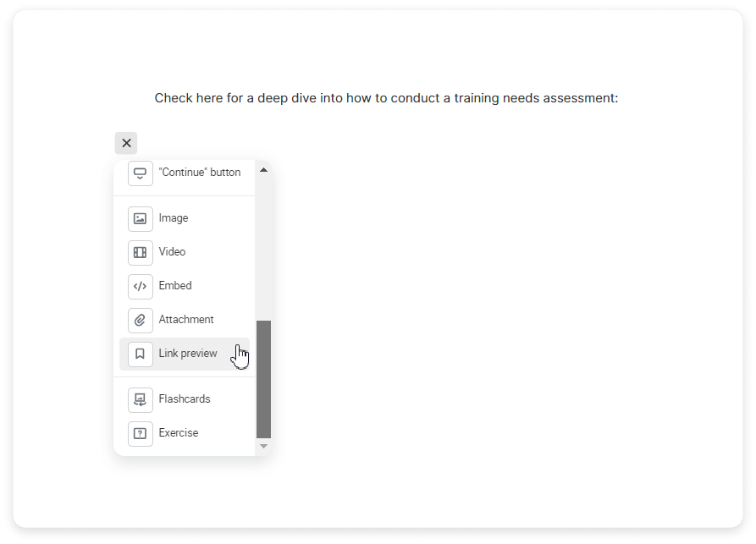Insert a block via the "Video" label
The image size is (756, 544).
(x=172, y=252)
